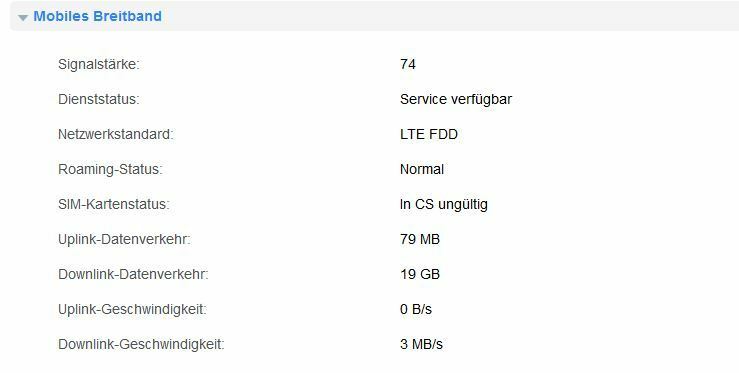
Task: Select the Dienststatus label
Action: 99,99
